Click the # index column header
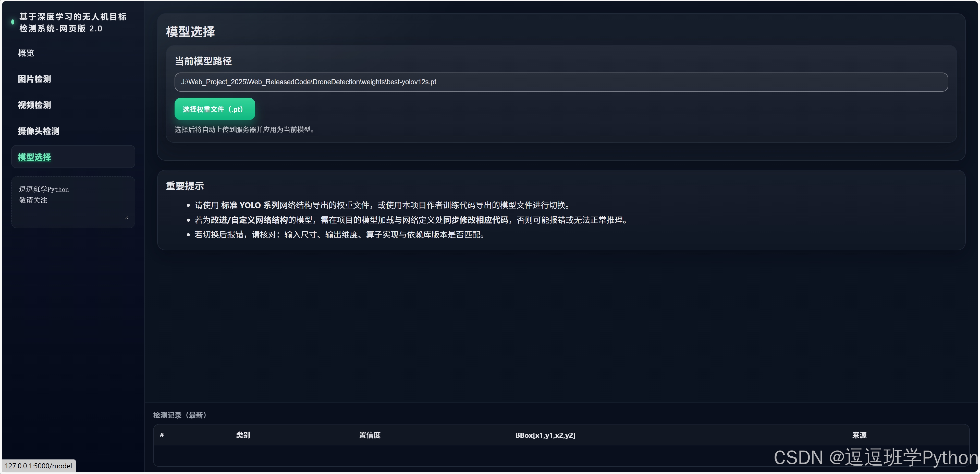This screenshot has height=474, width=980. [162, 435]
